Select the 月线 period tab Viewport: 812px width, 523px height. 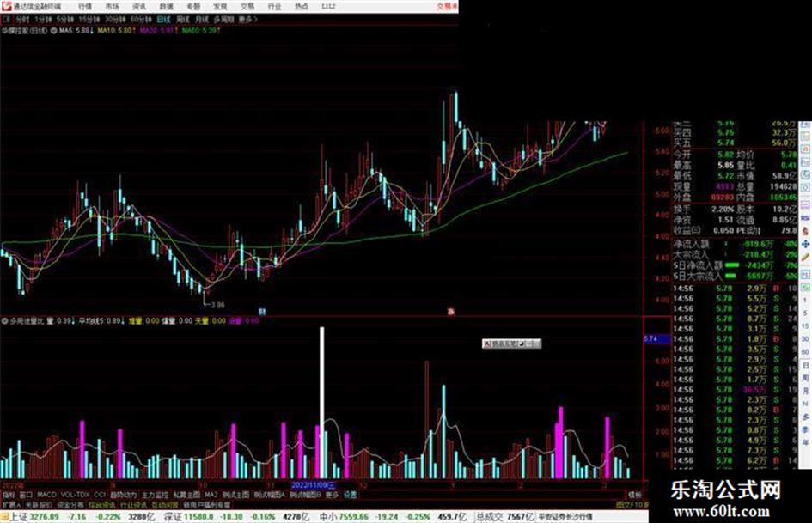[x=201, y=20]
